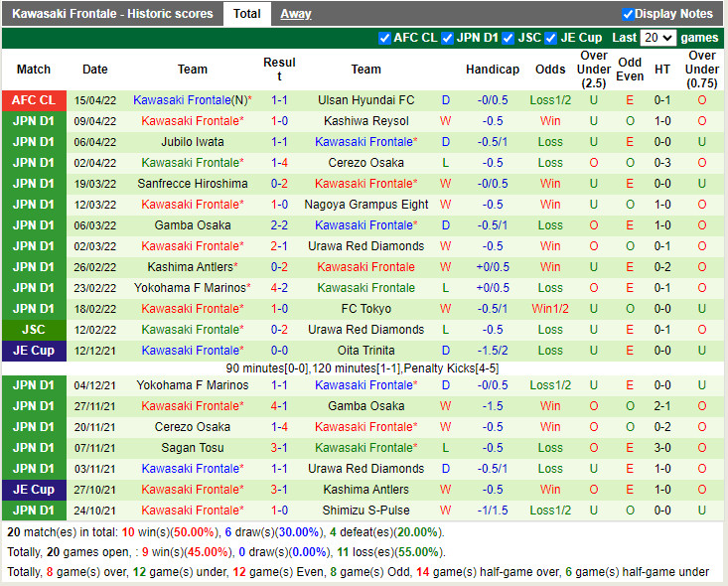Click 3-0 half-time score on Sagan Tosu row
Viewport: 728px width, 586px height.
[662, 448]
